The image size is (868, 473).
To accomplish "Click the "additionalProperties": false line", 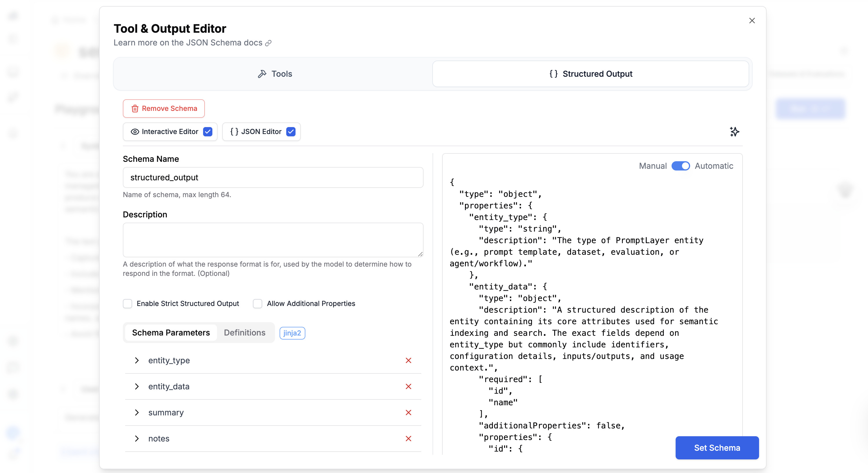I will click(552, 426).
